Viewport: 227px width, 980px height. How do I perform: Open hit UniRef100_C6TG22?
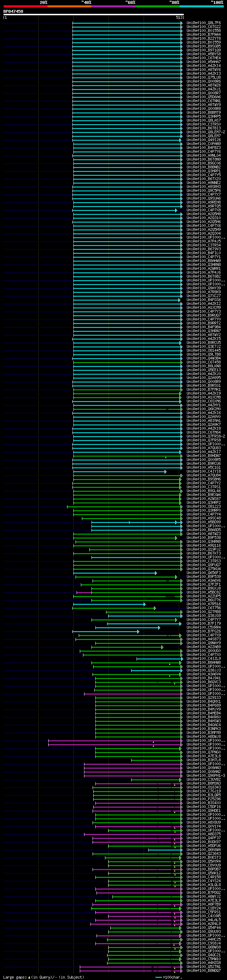[x=203, y=27]
